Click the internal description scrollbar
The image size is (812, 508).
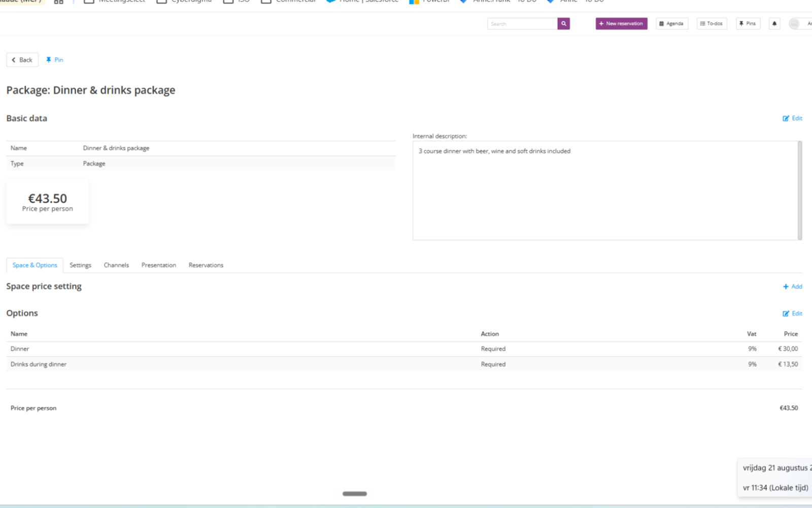(800, 190)
